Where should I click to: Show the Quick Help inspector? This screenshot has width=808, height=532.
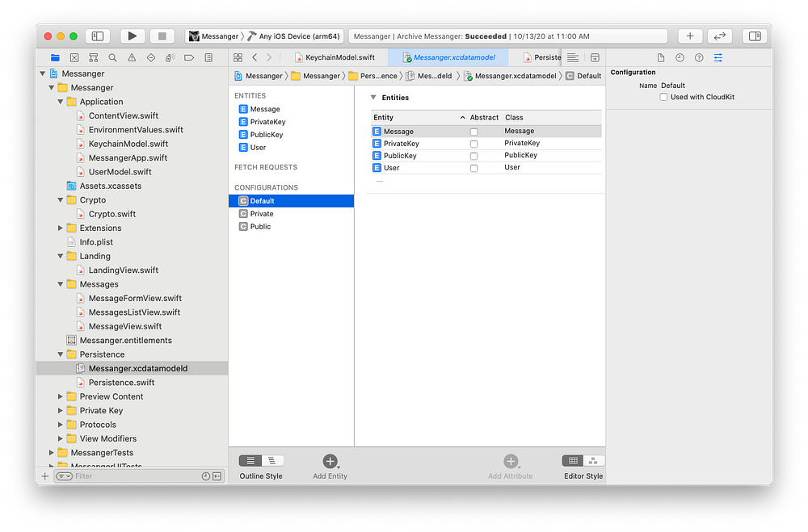coord(699,57)
